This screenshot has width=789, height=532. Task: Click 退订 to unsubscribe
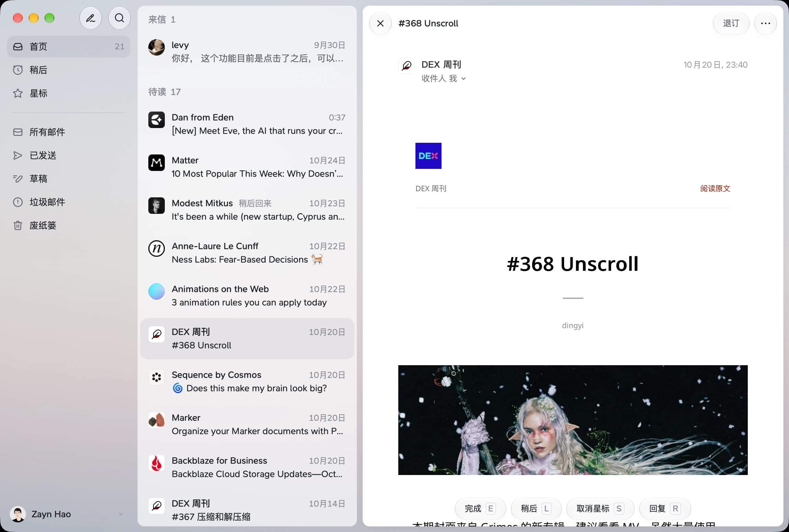point(731,23)
